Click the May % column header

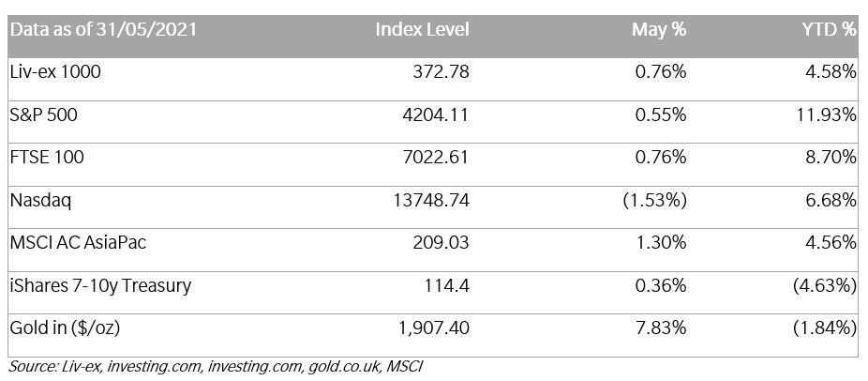point(659,29)
